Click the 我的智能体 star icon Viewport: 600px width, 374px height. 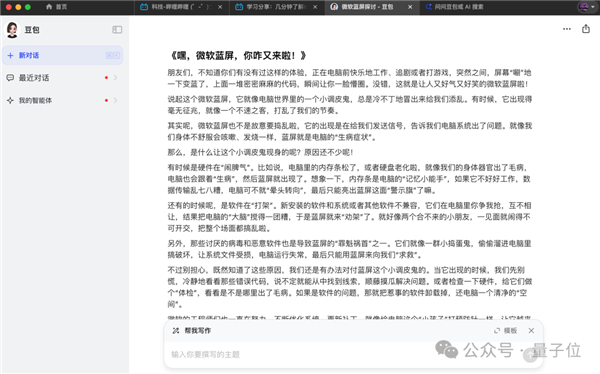pos(10,100)
